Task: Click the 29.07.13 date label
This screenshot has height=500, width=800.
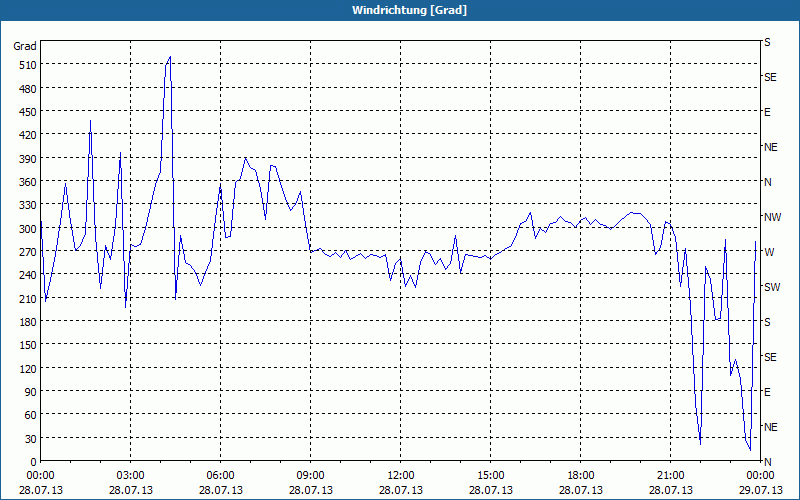Action: (x=761, y=490)
